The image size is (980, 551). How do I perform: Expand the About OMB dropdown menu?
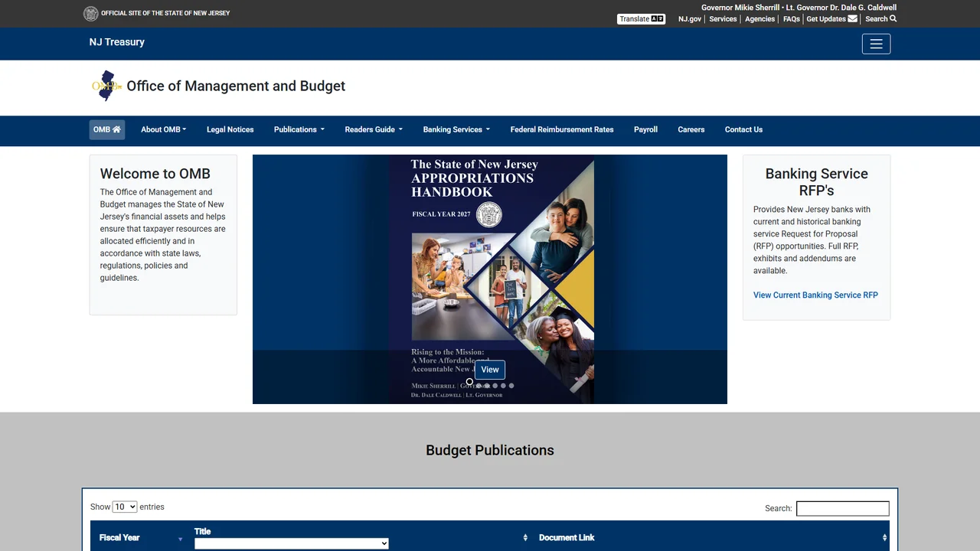(x=164, y=129)
